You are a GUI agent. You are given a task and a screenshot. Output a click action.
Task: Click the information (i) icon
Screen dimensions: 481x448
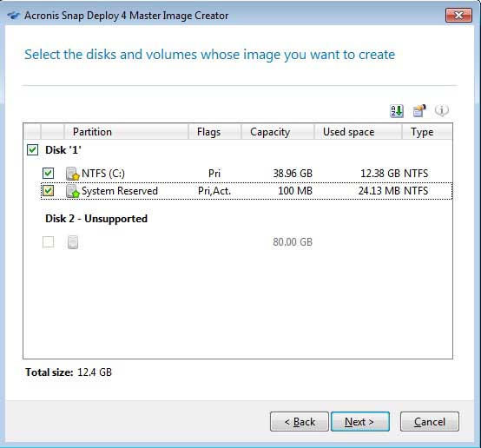(x=442, y=110)
